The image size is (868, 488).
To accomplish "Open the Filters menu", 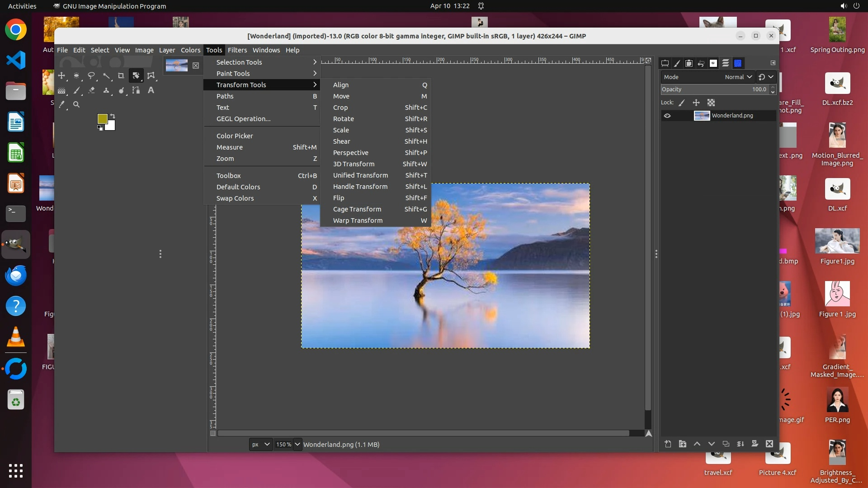I will pyautogui.click(x=237, y=50).
